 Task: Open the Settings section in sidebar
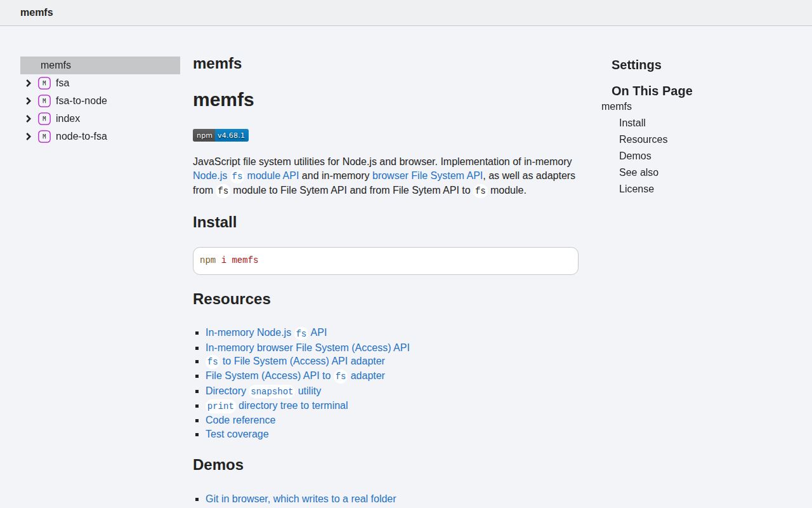636,65
